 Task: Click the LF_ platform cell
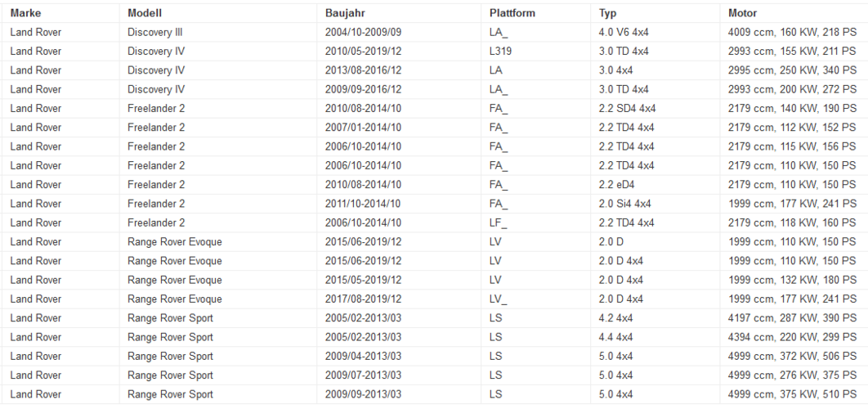(499, 222)
